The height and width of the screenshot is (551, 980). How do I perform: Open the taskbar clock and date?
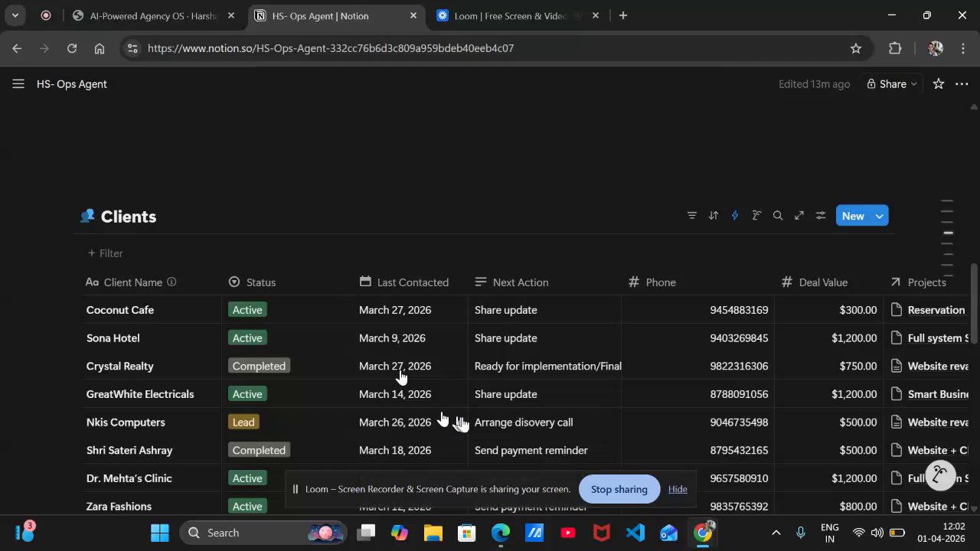point(941,533)
